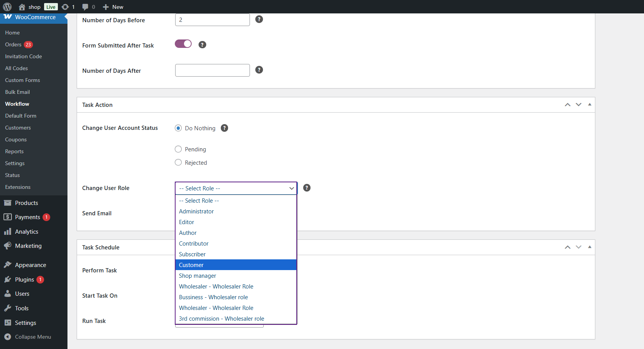Go to the Products menu
The width and height of the screenshot is (644, 349).
(26, 203)
